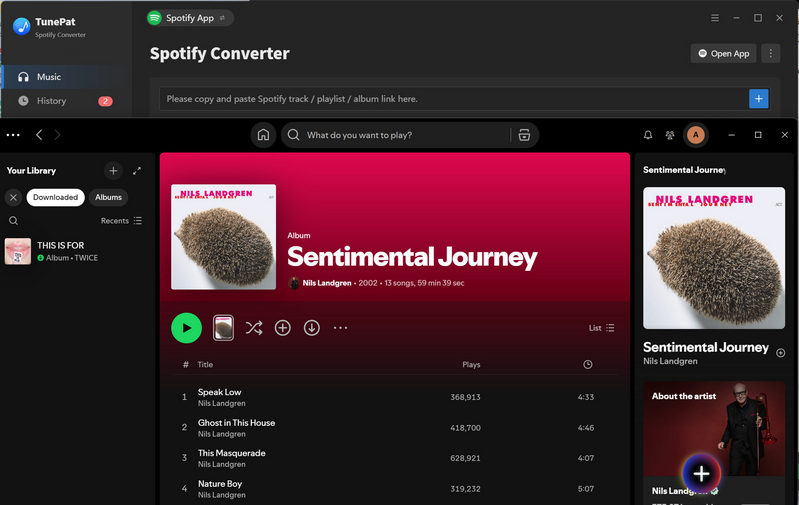
Task: Click the Sentimental Journey right panel header
Action: click(684, 170)
